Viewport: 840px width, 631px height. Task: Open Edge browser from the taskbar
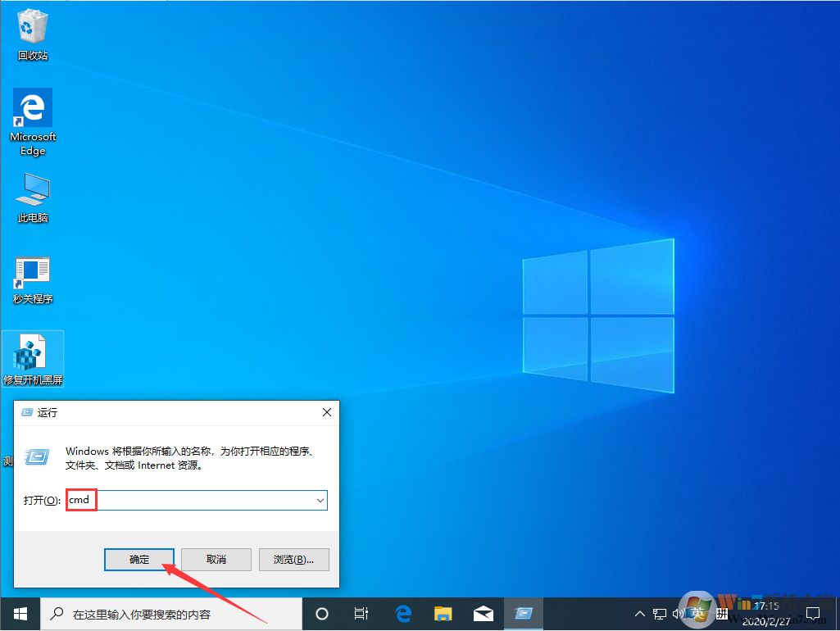coord(403,613)
